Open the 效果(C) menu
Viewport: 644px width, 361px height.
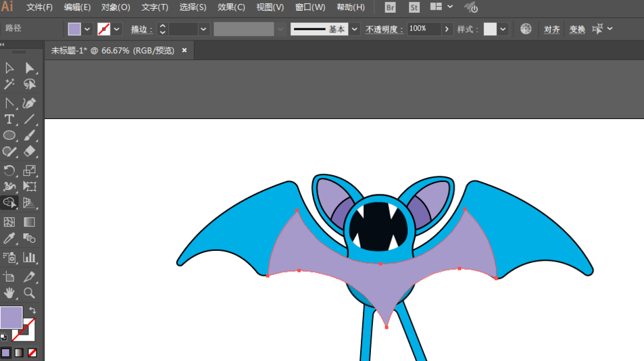click(231, 7)
